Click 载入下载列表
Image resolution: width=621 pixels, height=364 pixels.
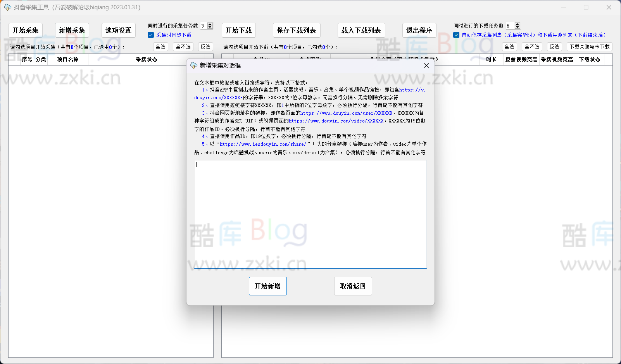(x=361, y=30)
